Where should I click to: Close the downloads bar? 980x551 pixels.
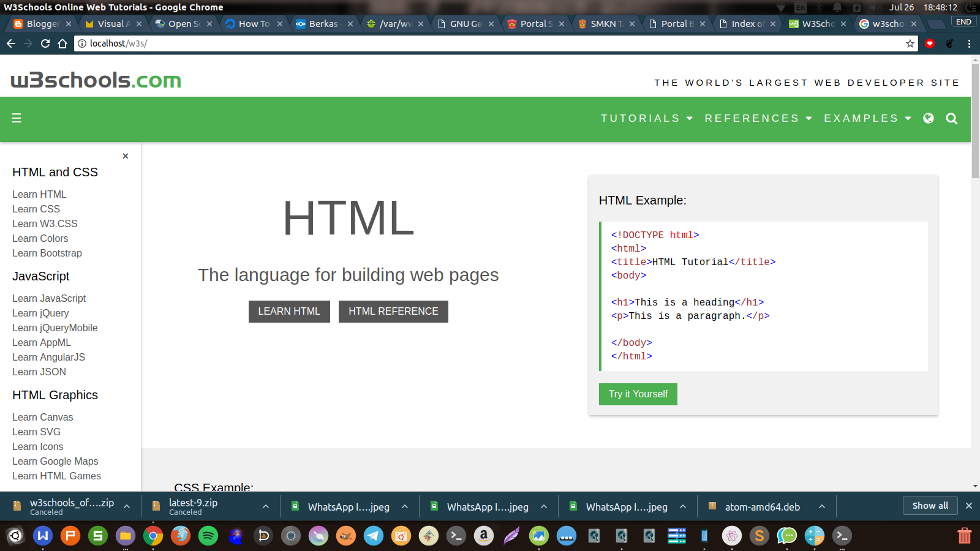[x=969, y=506]
